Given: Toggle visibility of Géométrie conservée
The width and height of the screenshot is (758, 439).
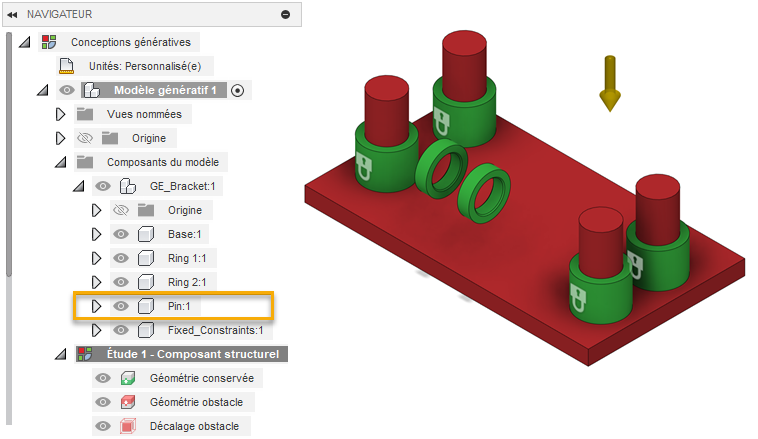Looking at the screenshot, I should [x=103, y=378].
